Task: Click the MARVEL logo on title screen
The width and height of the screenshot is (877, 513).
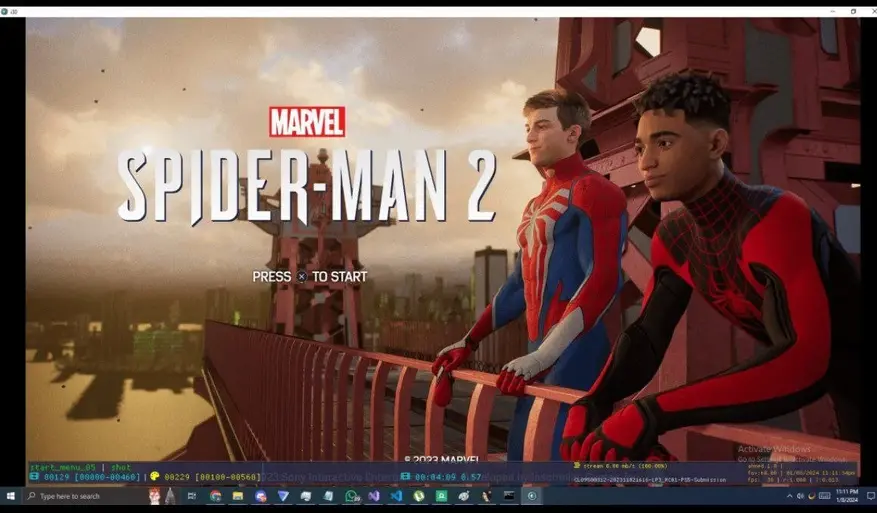Action: tap(307, 122)
